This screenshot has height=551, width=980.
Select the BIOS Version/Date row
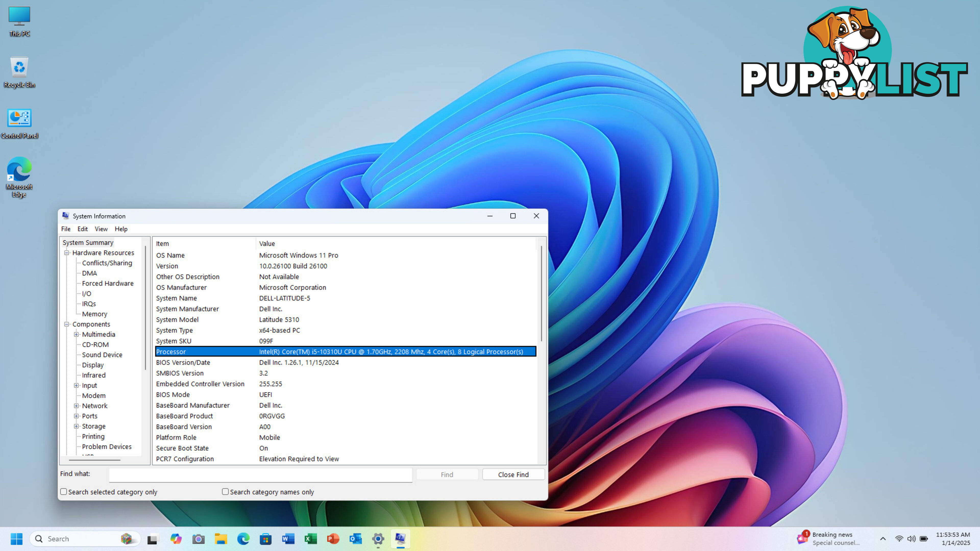point(346,363)
